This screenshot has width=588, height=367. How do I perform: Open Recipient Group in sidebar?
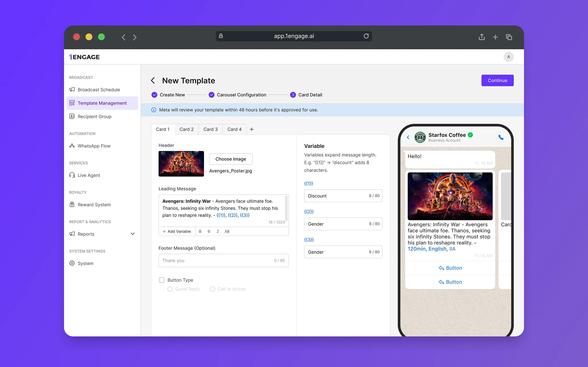click(102, 116)
